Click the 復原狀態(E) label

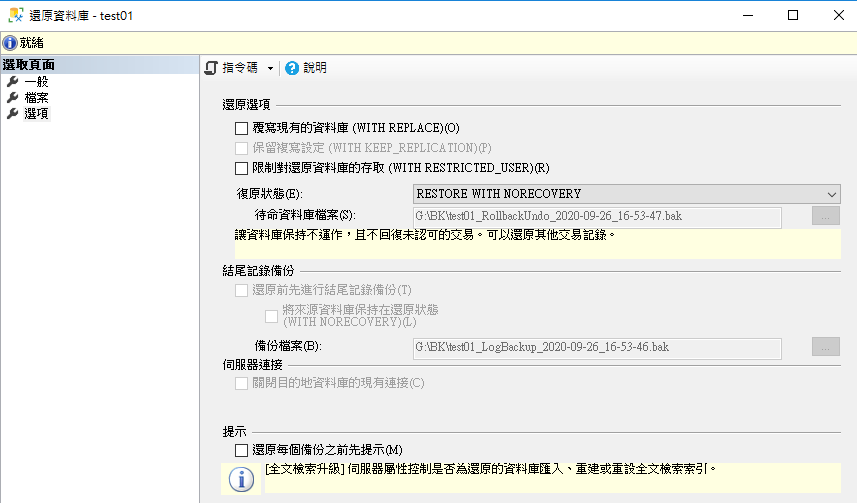tap(269, 194)
